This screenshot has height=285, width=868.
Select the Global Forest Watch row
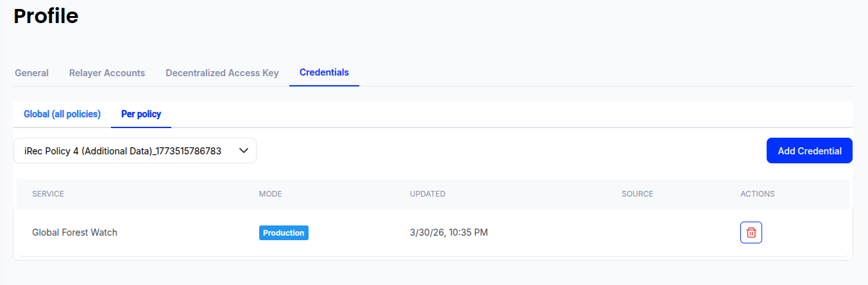click(433, 232)
